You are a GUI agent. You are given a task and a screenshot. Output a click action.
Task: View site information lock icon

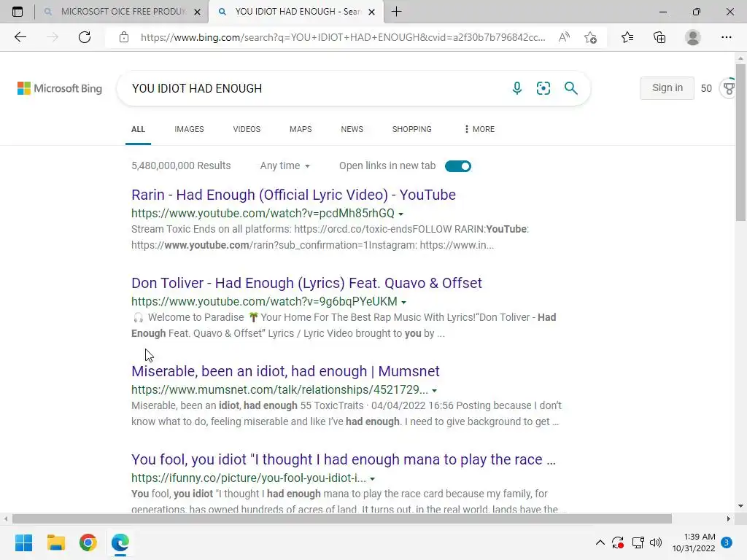coord(124,37)
